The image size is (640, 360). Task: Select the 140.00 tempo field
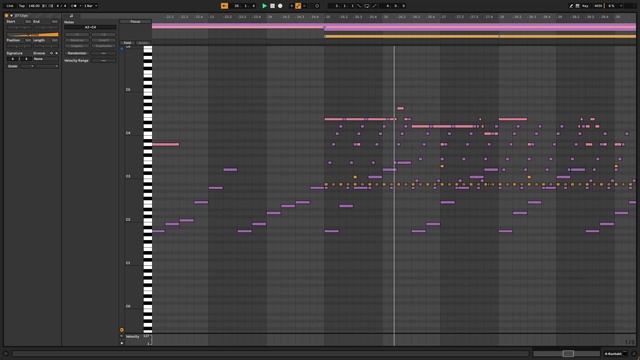34,6
